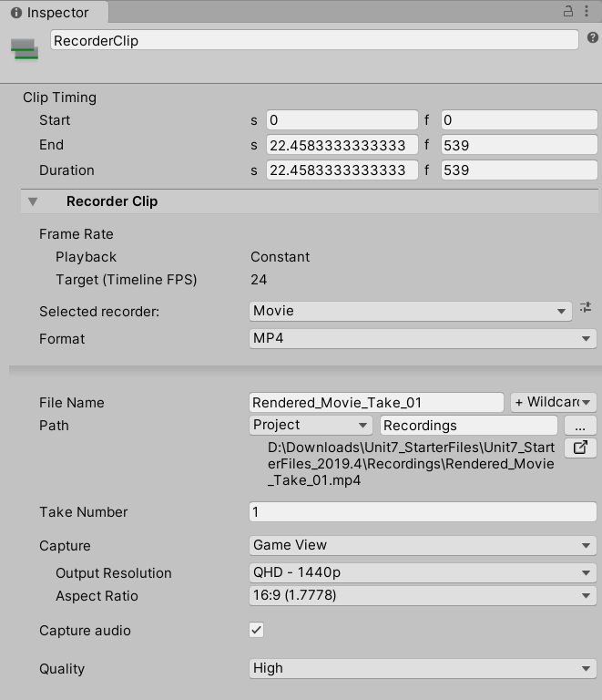Click the File Name input field
Viewport: 602px width, 700px height.
(x=376, y=402)
